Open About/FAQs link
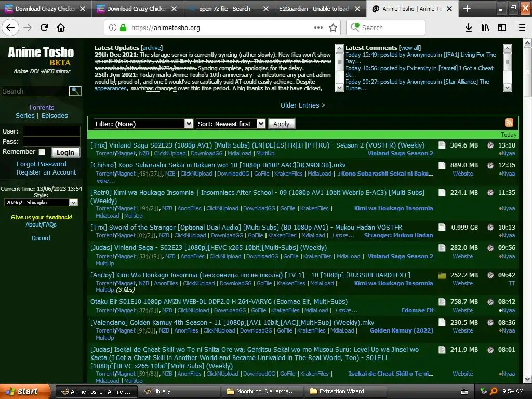This screenshot has width=532, height=399. [41, 224]
